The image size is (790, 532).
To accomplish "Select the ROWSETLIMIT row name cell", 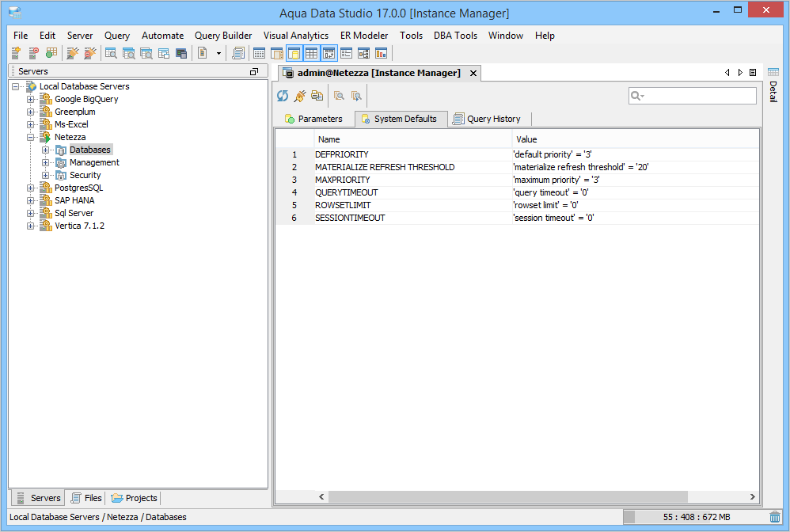I will [412, 205].
